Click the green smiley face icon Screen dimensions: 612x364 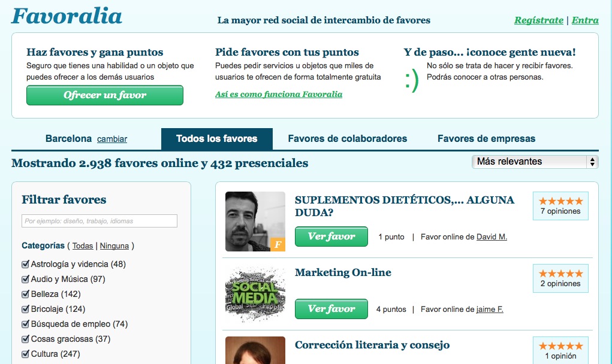pos(412,81)
